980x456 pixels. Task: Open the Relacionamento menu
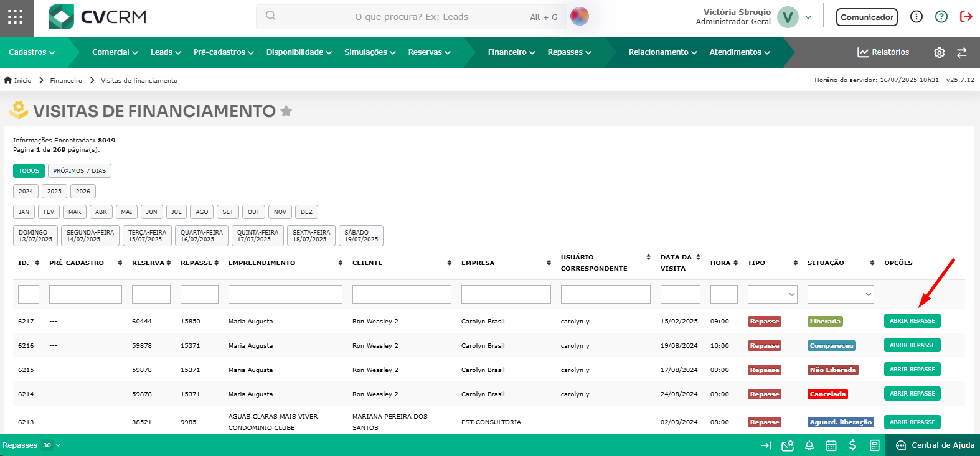click(x=662, y=52)
